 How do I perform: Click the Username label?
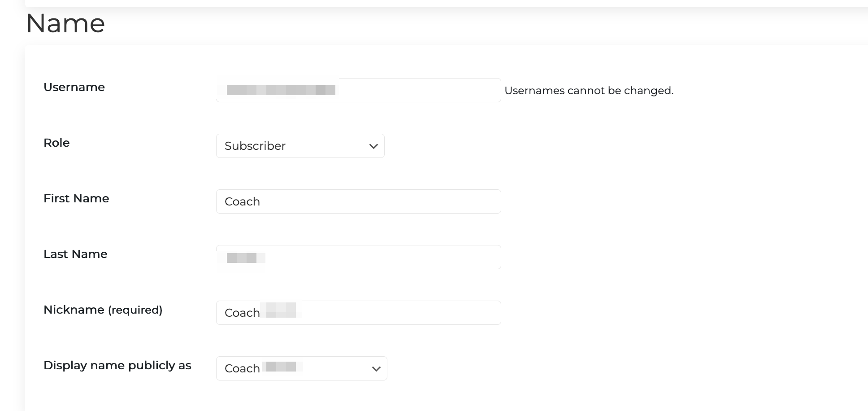(x=74, y=87)
